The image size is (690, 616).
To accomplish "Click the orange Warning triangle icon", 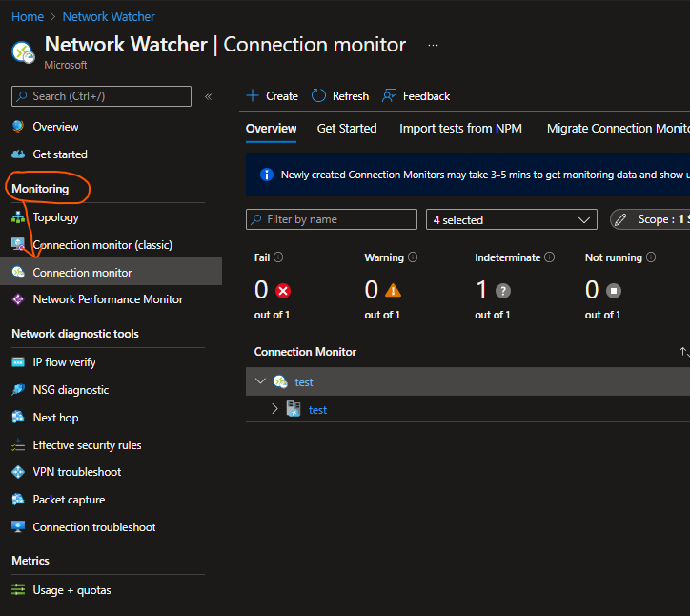I will 393,290.
